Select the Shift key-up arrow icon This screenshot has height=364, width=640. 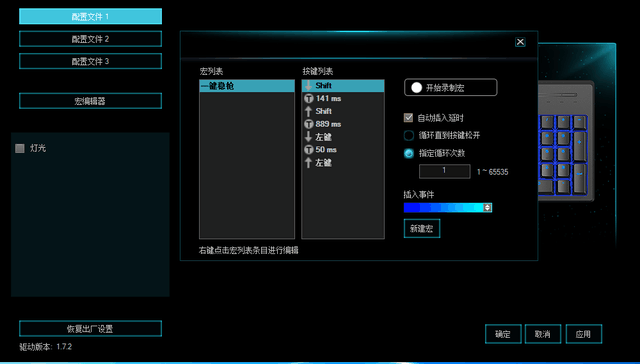[309, 111]
